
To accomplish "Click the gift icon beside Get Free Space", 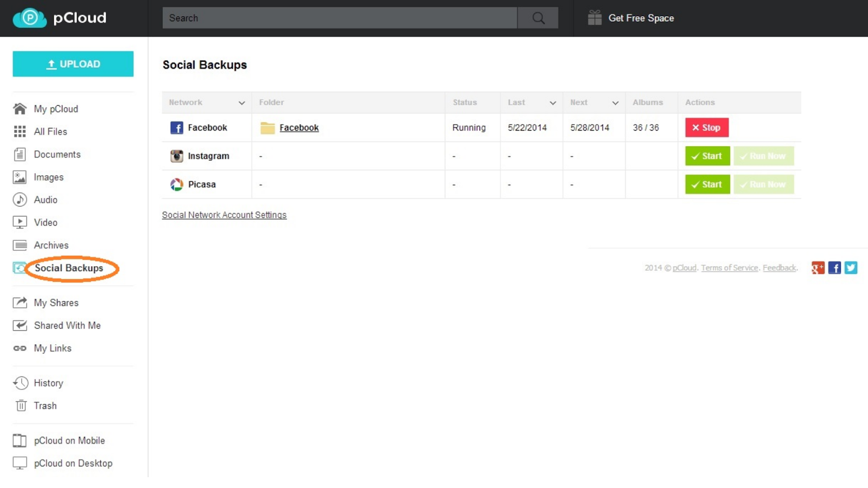I will tap(595, 18).
